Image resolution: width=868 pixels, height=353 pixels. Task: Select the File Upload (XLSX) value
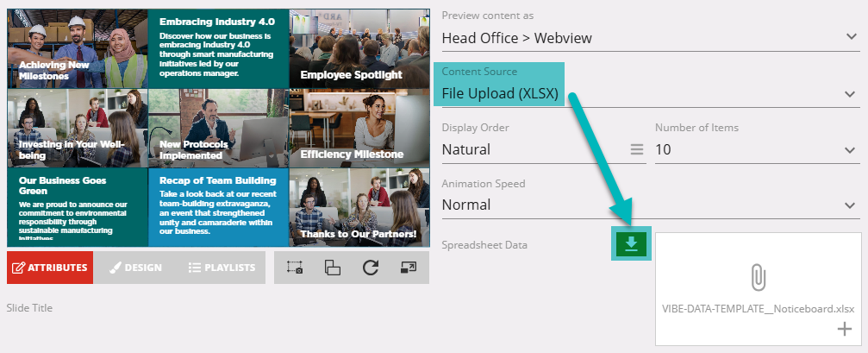tap(501, 94)
